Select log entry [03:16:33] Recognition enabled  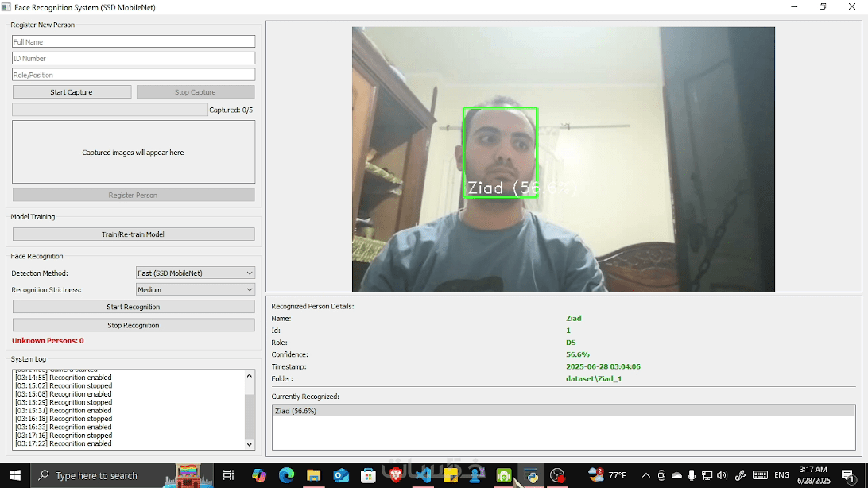[x=64, y=427]
